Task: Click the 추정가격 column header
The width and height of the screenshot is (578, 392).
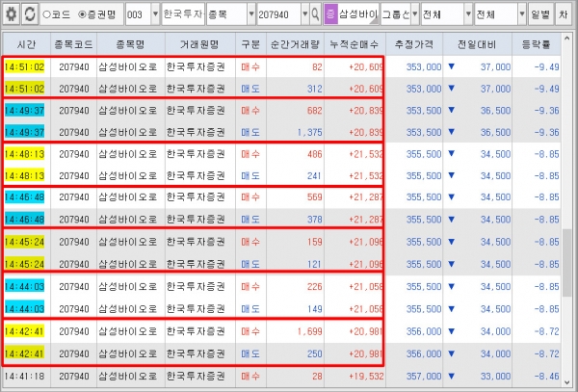Action: [414, 44]
